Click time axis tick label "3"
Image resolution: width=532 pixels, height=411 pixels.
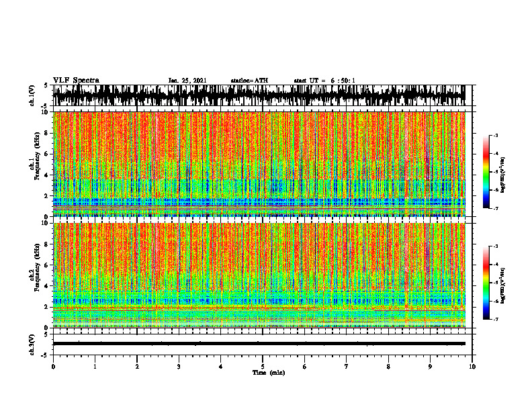pos(179,367)
